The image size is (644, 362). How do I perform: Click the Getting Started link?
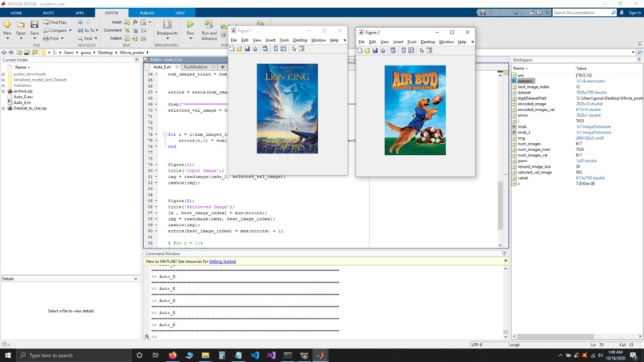click(222, 261)
